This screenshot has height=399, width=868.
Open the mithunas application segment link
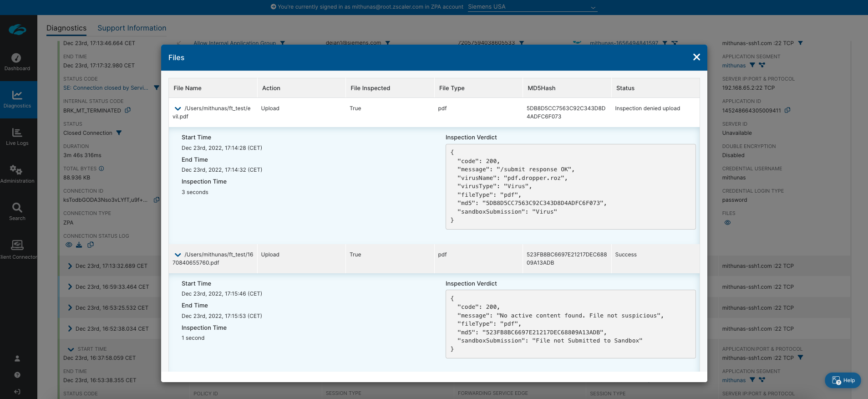click(734, 66)
